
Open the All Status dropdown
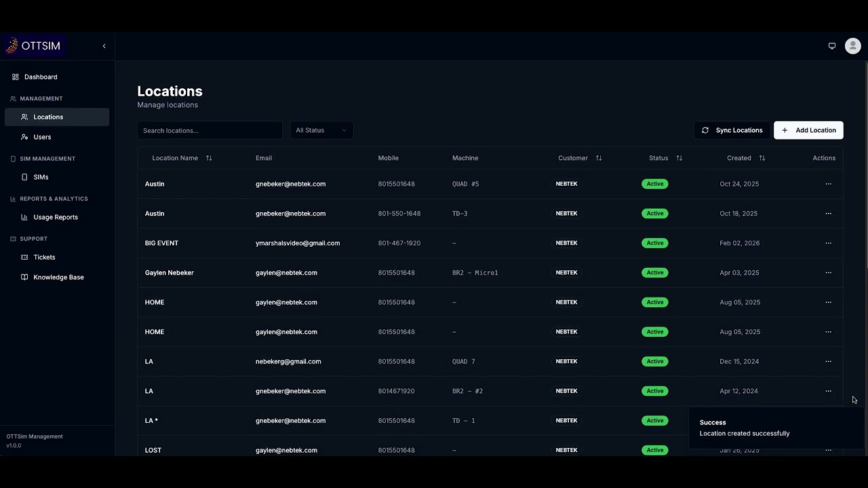tap(321, 130)
